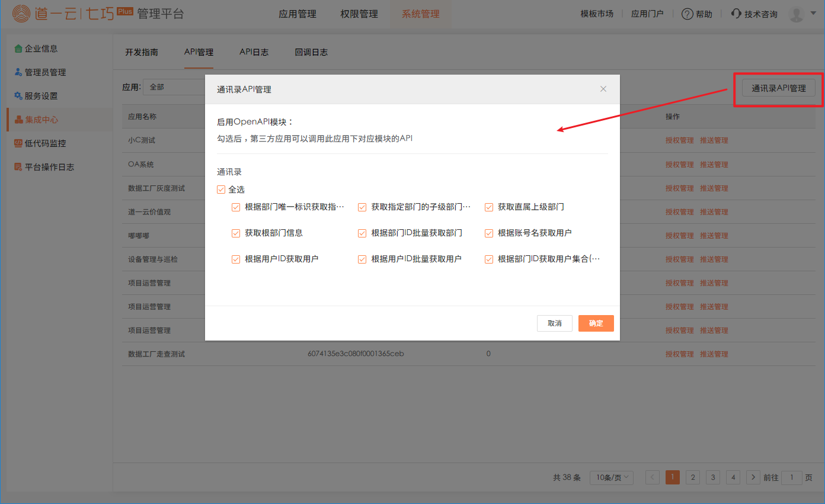Viewport: 825px width, 504px height.
Task: Click the 低代码监控 monitor icon in sidebar
Action: pos(18,143)
